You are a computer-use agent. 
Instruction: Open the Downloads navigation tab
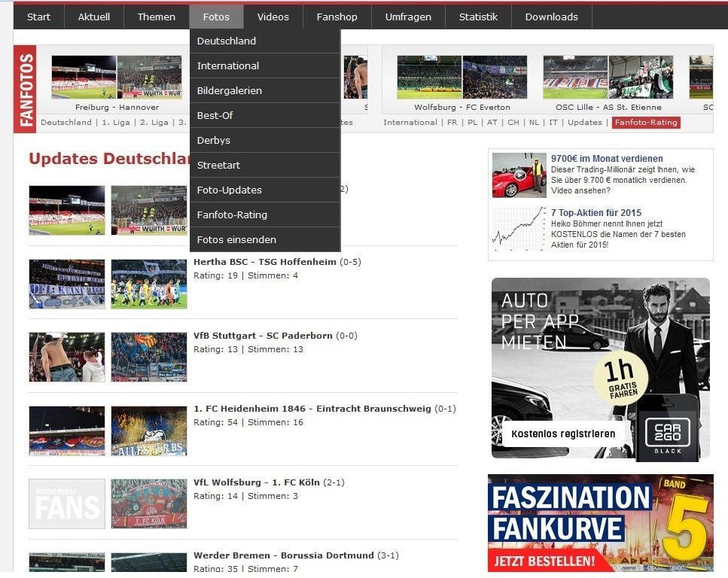[552, 17]
